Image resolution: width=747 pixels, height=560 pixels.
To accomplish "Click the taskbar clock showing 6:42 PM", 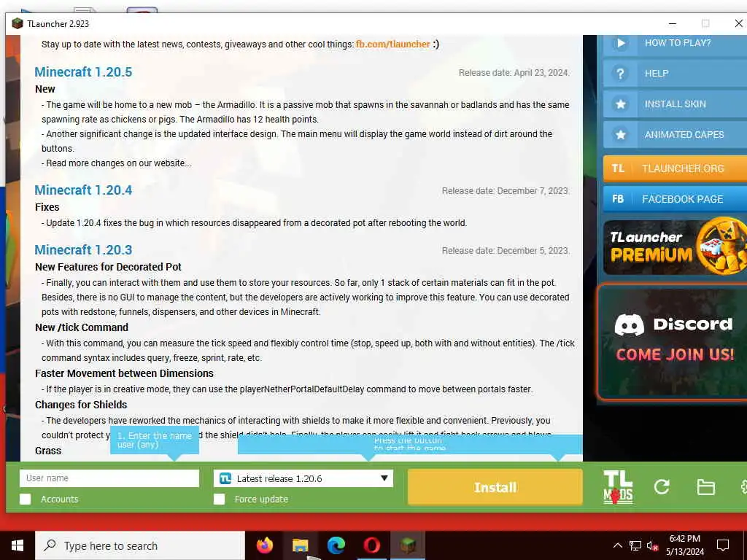I will coord(684,545).
